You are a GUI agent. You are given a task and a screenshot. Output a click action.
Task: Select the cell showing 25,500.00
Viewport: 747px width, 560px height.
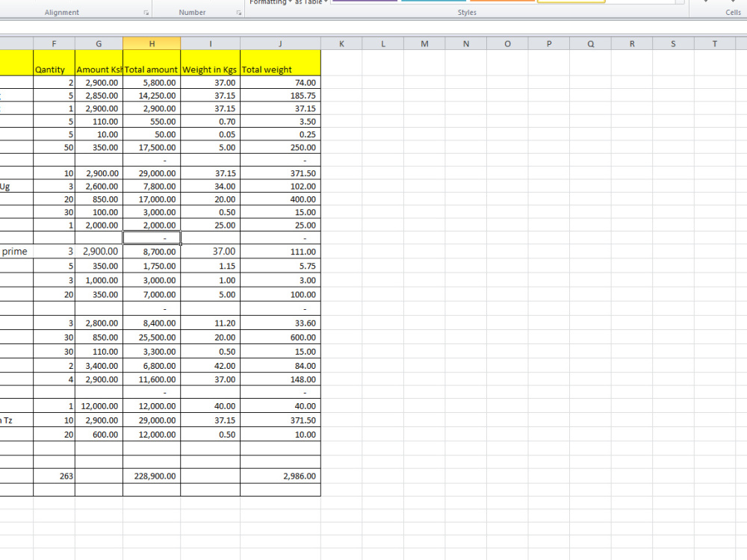click(152, 337)
